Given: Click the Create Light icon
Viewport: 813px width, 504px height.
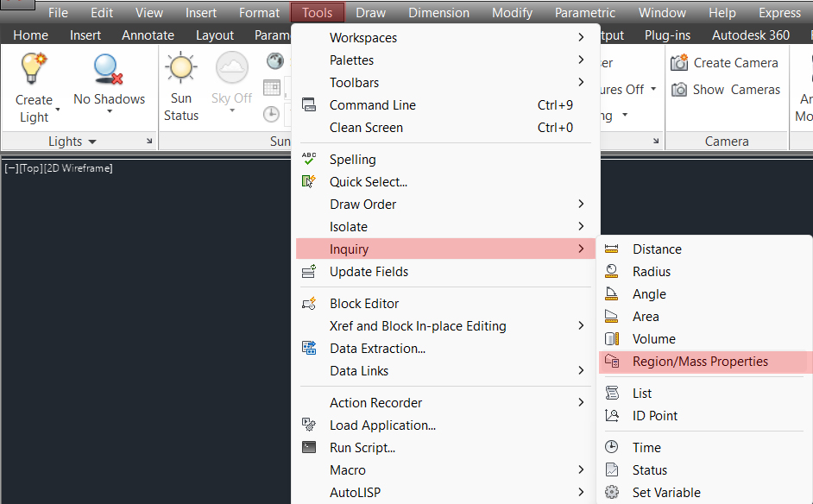Looking at the screenshot, I should pyautogui.click(x=34, y=69).
